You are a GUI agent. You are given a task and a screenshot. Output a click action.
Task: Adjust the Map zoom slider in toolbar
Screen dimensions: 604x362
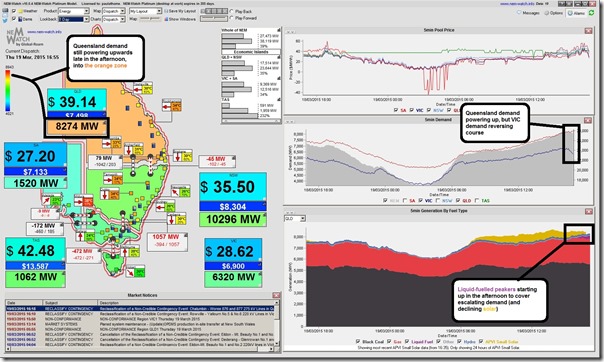[150, 18]
